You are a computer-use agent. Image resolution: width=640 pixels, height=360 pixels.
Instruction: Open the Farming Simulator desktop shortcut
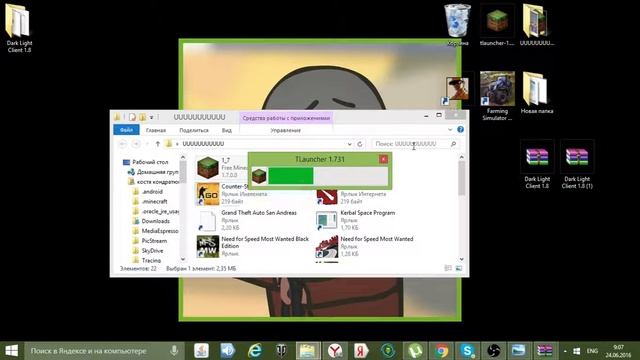coord(497,96)
